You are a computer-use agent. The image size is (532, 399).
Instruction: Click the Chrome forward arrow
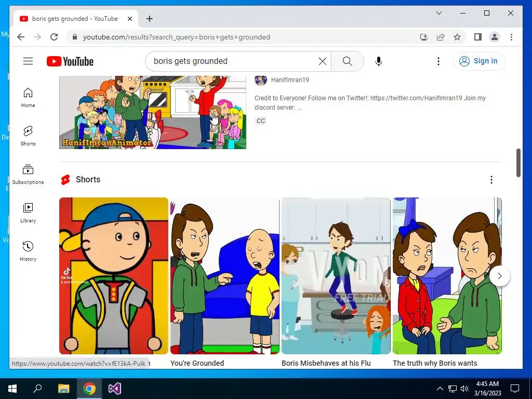(37, 37)
